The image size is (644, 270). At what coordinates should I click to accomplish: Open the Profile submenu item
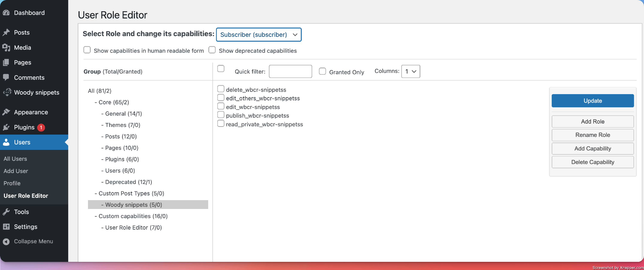[12, 183]
